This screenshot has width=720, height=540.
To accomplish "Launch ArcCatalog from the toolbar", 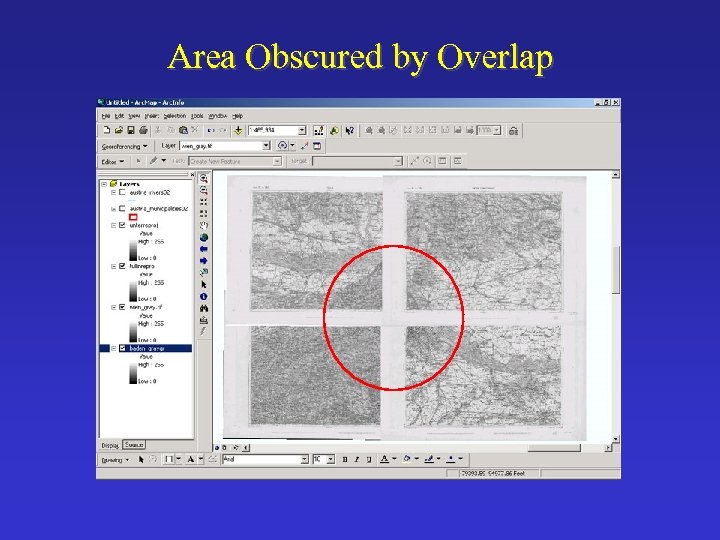I will coord(334,131).
